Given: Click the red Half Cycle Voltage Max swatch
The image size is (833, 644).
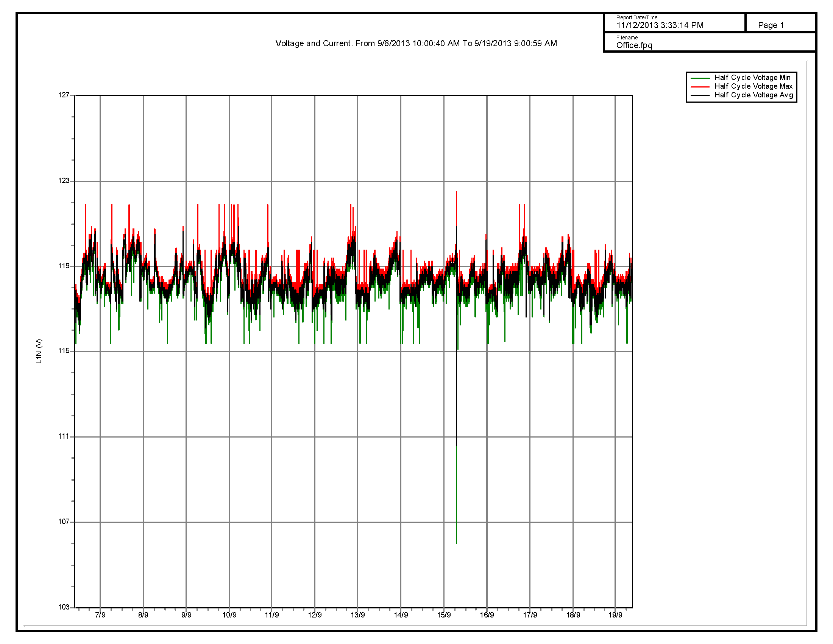Looking at the screenshot, I should tap(700, 87).
